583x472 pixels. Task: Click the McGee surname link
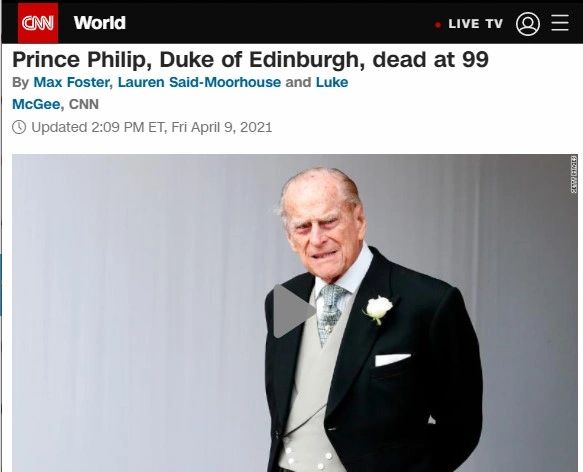36,104
